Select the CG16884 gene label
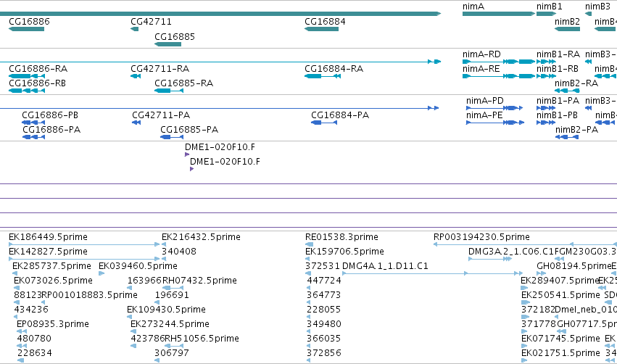Screen dimensions: 617x364 coord(325,22)
